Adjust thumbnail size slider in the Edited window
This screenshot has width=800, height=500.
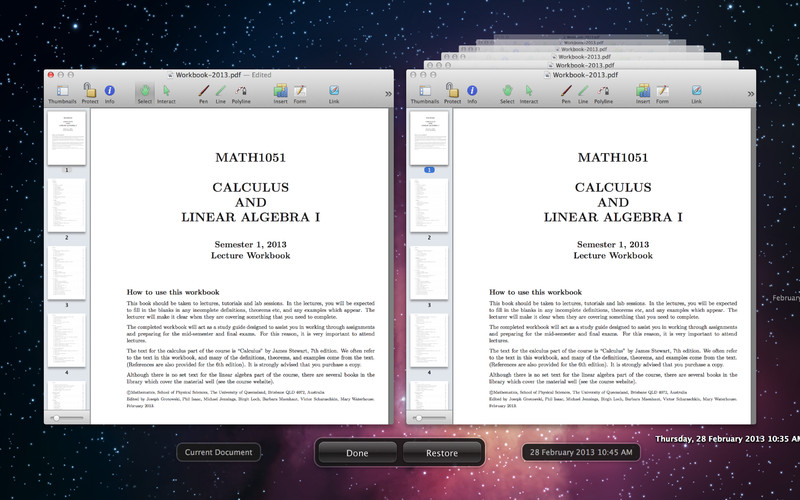(x=67, y=418)
